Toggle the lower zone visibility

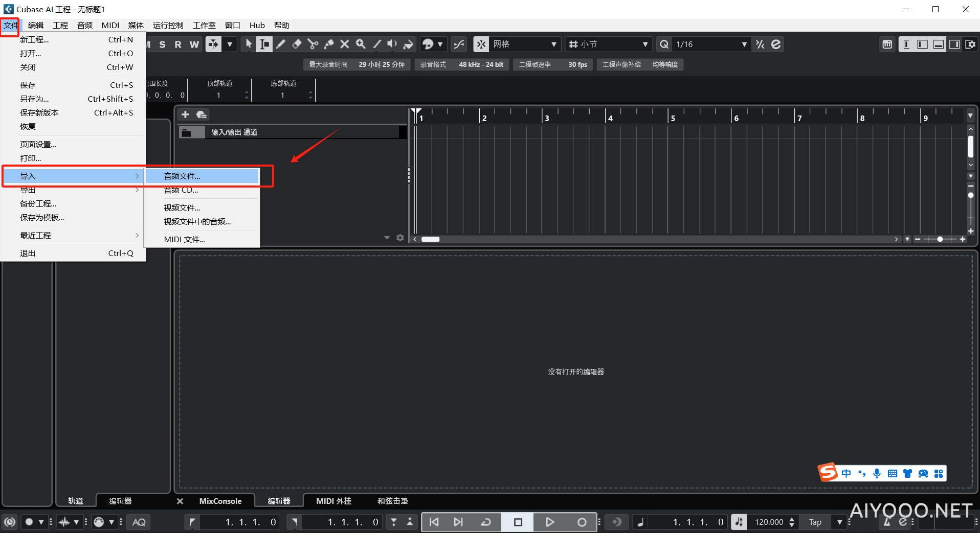[939, 44]
